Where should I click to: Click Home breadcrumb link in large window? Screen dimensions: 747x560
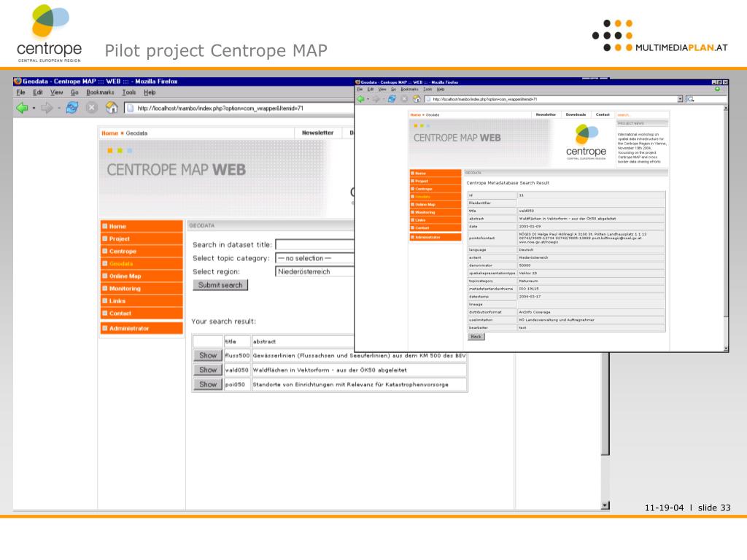[x=109, y=133]
